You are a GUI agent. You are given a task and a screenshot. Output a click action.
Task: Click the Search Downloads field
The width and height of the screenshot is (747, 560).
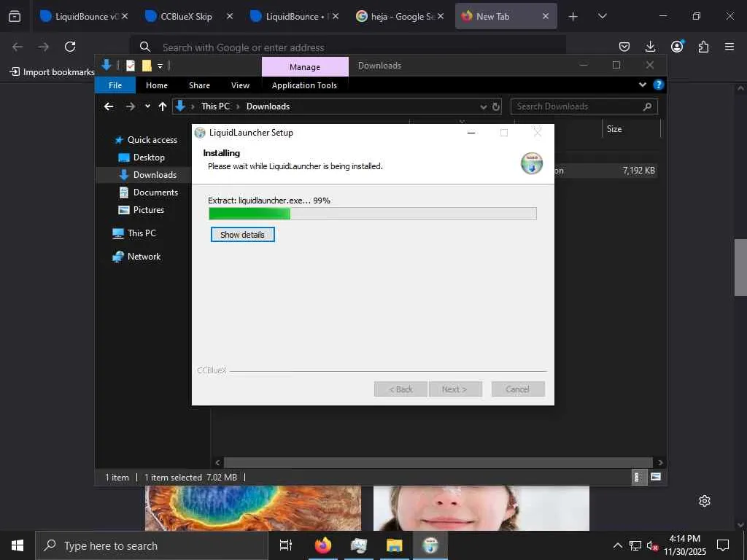(x=584, y=106)
